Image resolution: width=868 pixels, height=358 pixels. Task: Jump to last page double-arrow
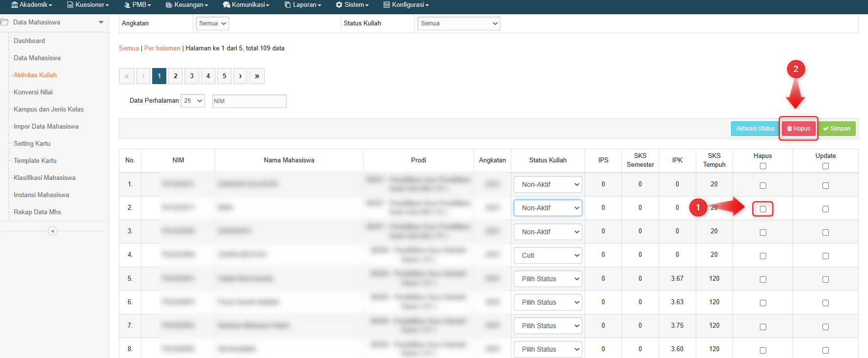pyautogui.click(x=257, y=76)
